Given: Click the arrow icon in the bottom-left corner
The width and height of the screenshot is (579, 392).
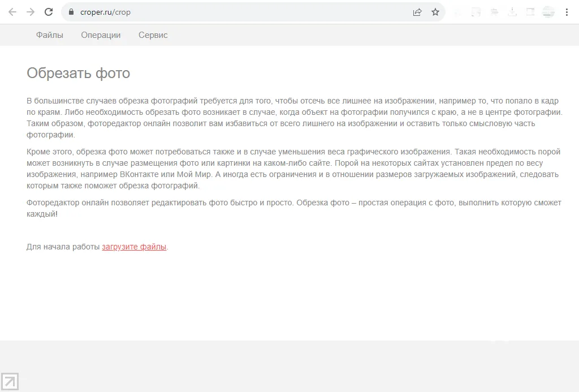Looking at the screenshot, I should point(10,382).
